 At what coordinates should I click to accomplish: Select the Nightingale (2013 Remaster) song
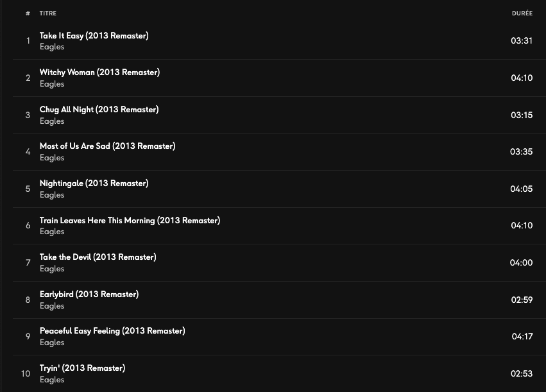[94, 183]
